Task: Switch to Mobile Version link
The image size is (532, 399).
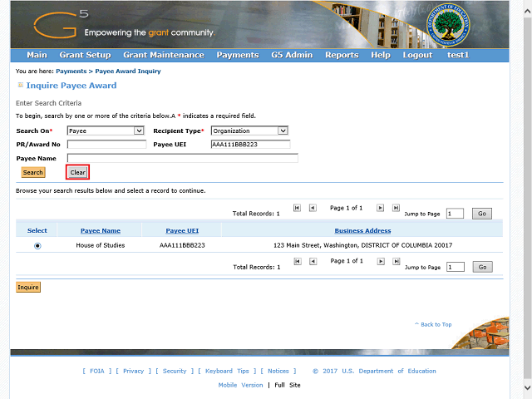Action: click(x=240, y=385)
